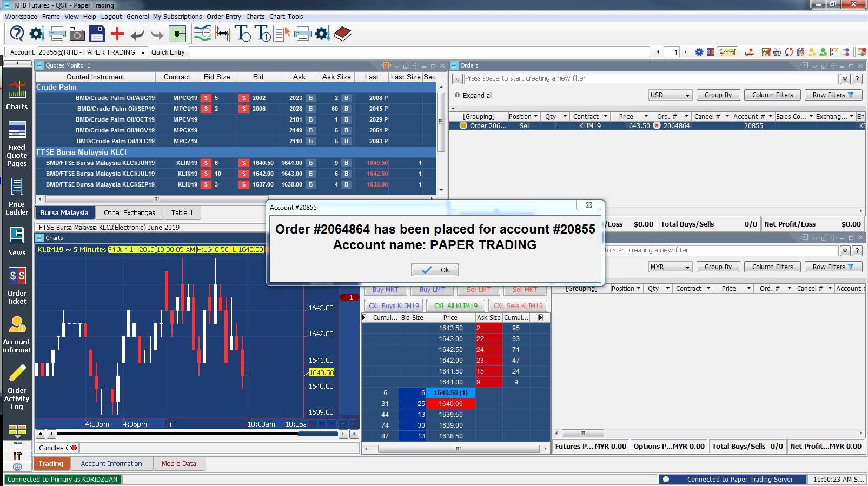Switch to the Account Information bottom tab
Viewport: 868px width, 486px height.
[111, 463]
